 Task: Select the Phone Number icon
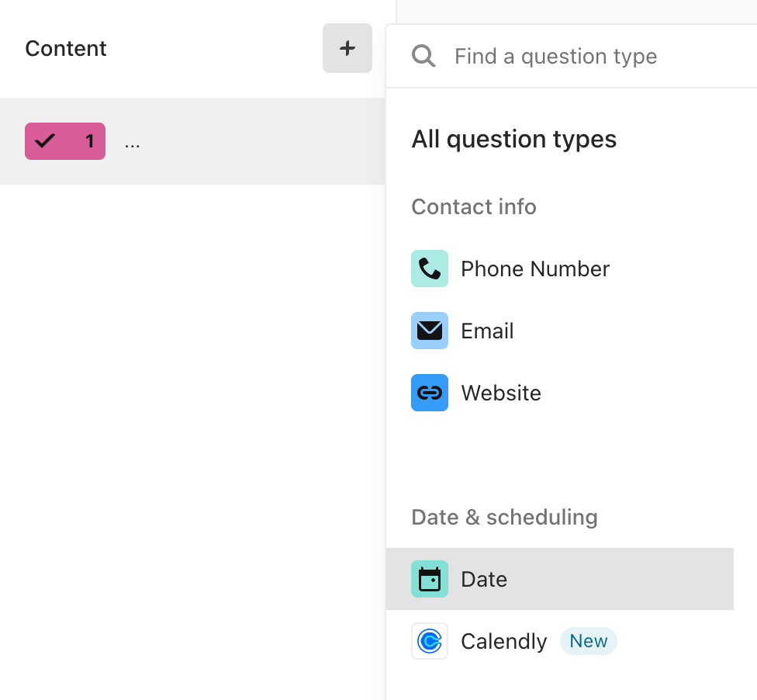click(430, 269)
